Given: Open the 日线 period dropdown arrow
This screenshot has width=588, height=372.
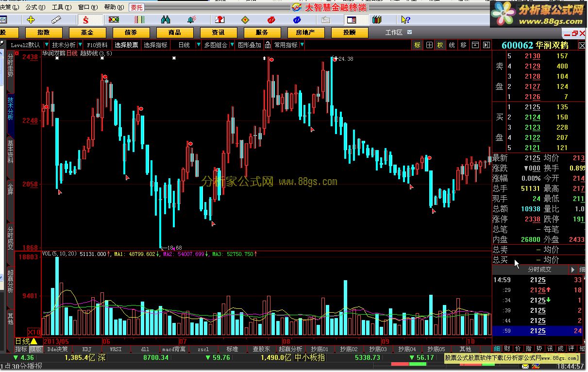Looking at the screenshot, I should [198, 45].
